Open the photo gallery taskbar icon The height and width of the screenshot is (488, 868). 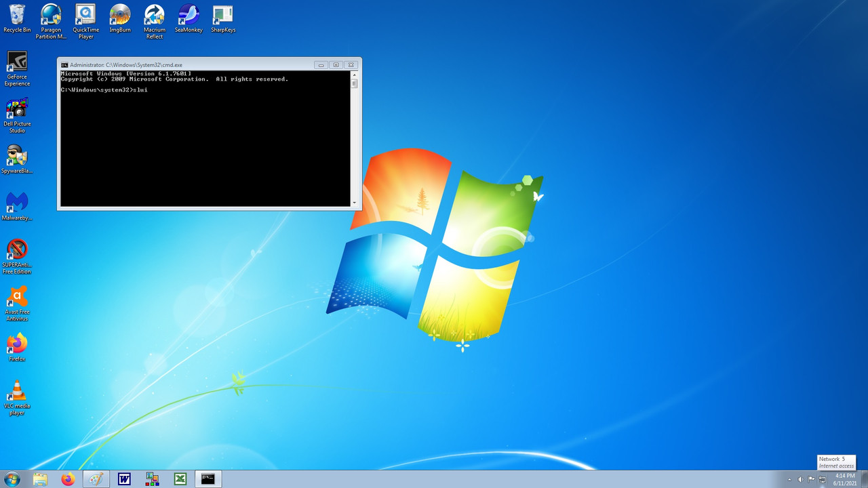[x=153, y=479]
